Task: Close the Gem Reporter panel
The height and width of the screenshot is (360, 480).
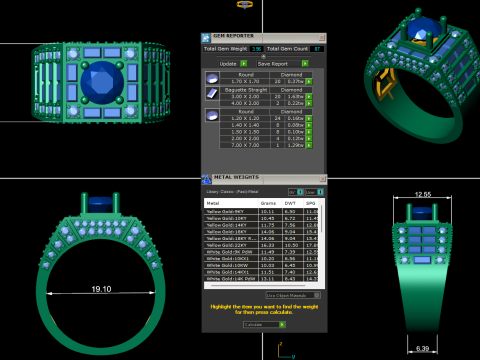Action: [322, 38]
